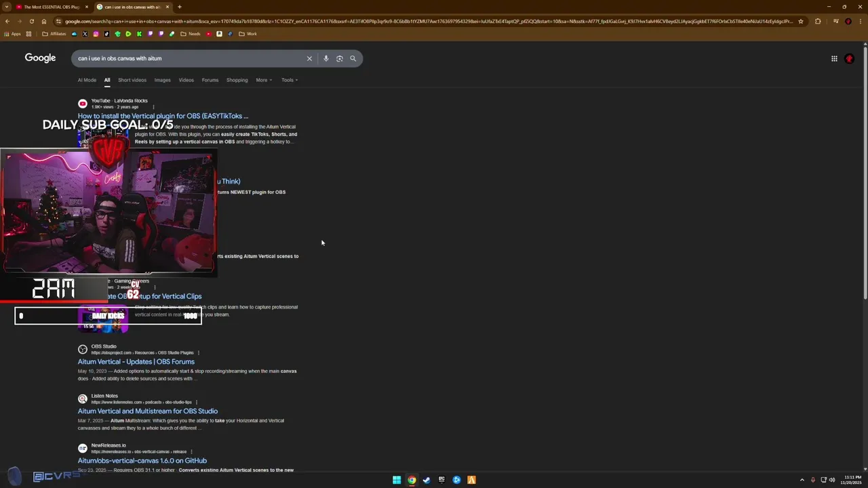Select the Videos filter

click(x=186, y=80)
